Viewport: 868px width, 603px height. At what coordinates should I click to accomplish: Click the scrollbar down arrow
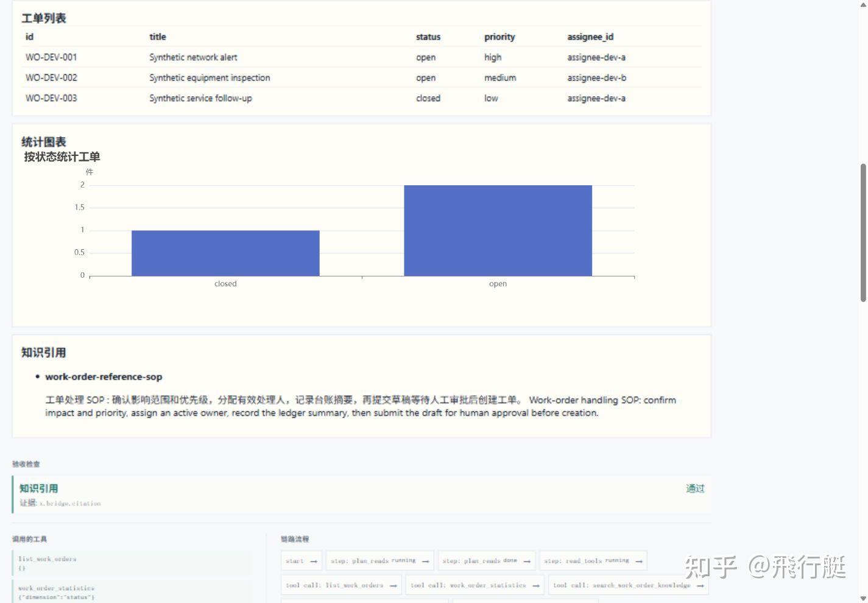pos(863,598)
